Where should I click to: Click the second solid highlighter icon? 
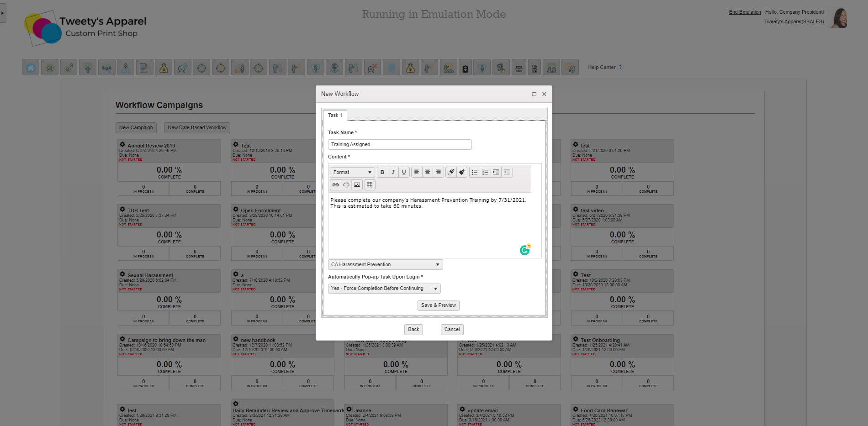coord(462,172)
